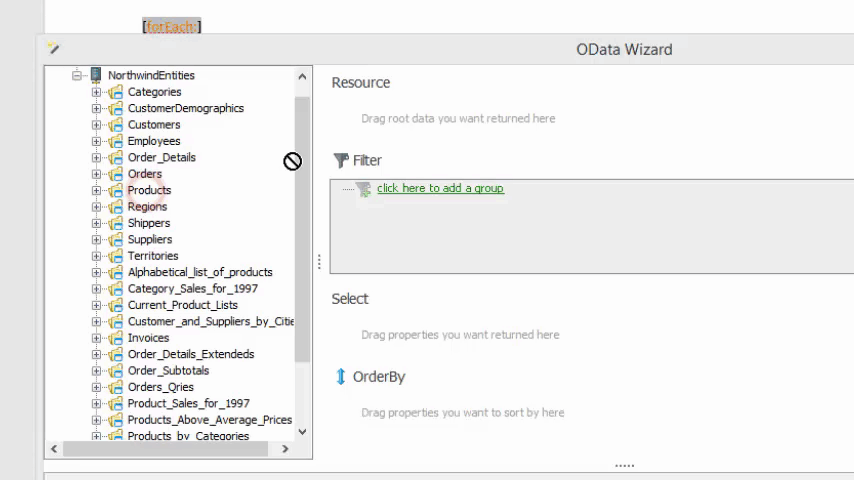This screenshot has width=854, height=480.
Task: Click the horizontal splitter dots at bottom
Action: click(x=625, y=466)
